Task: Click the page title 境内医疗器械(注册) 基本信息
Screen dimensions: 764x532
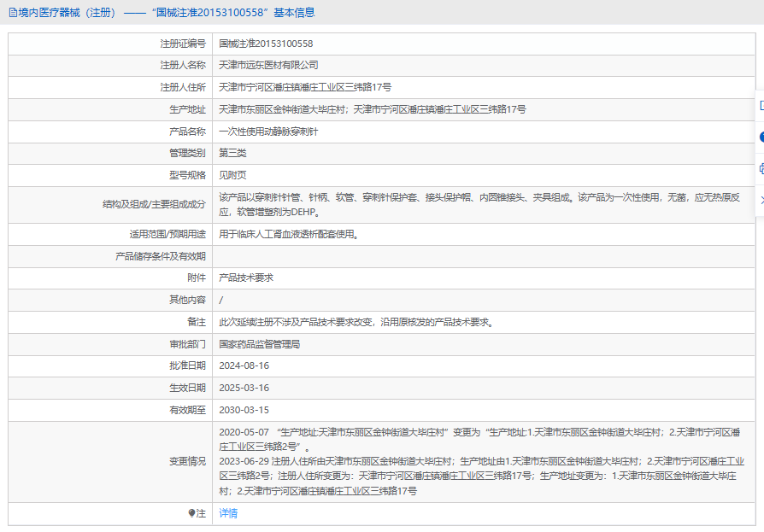Action: coord(166,13)
